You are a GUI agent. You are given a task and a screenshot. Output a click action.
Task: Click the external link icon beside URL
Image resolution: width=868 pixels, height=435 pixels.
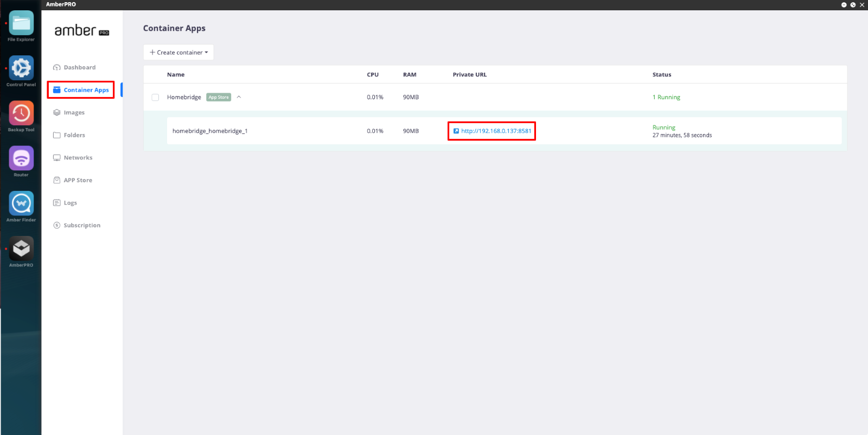pyautogui.click(x=456, y=131)
